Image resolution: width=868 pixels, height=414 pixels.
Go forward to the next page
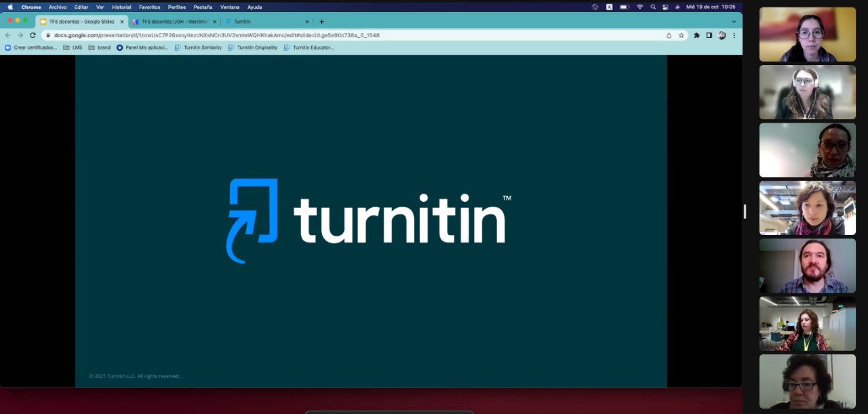(20, 35)
